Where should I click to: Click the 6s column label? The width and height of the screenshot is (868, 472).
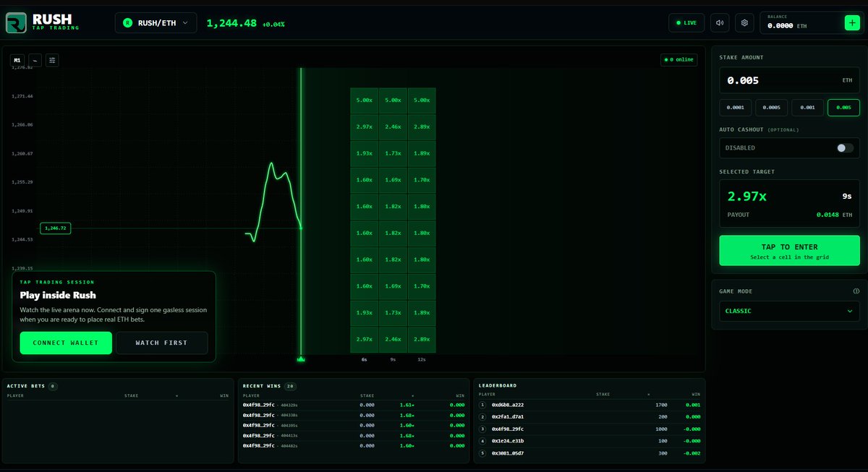[x=365, y=359]
